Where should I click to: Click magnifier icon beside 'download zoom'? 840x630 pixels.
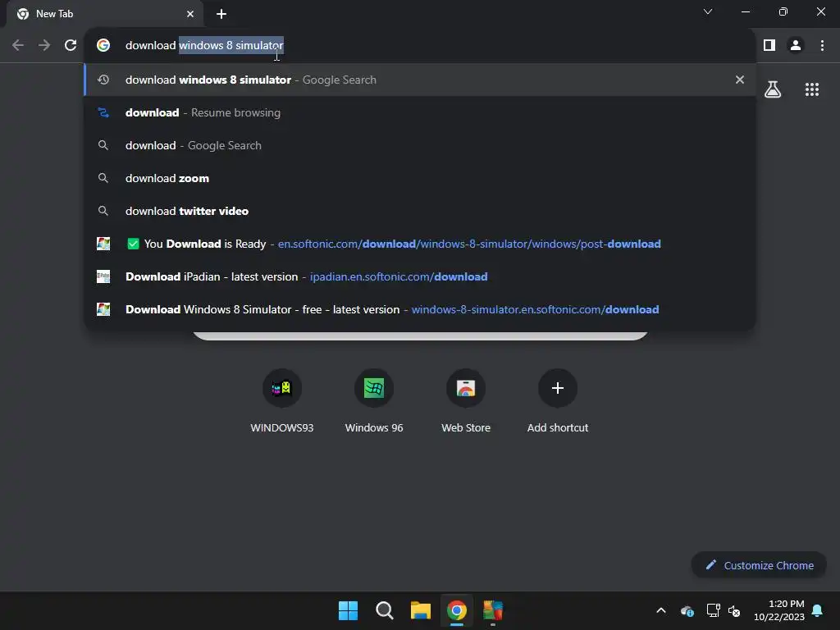pyautogui.click(x=103, y=178)
